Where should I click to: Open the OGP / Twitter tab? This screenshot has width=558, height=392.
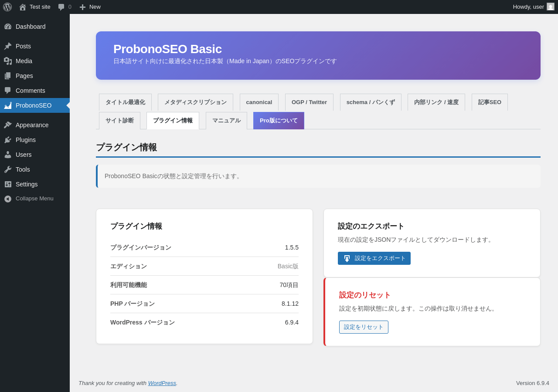[x=309, y=102]
